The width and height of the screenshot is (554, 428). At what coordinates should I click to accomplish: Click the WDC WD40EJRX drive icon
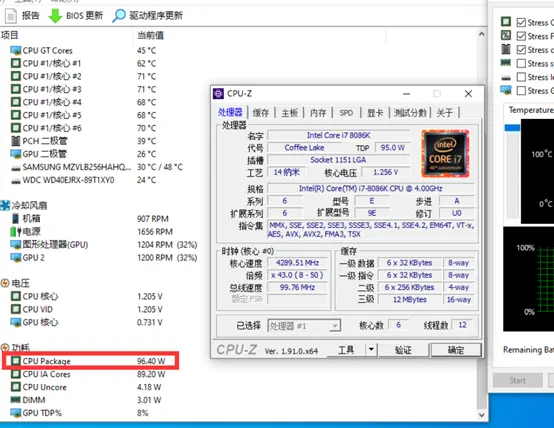16,181
